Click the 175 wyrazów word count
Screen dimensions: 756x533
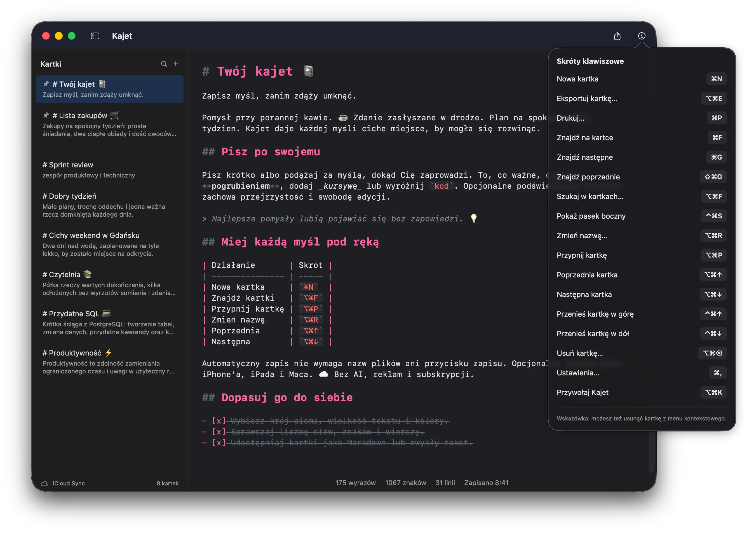[355, 483]
